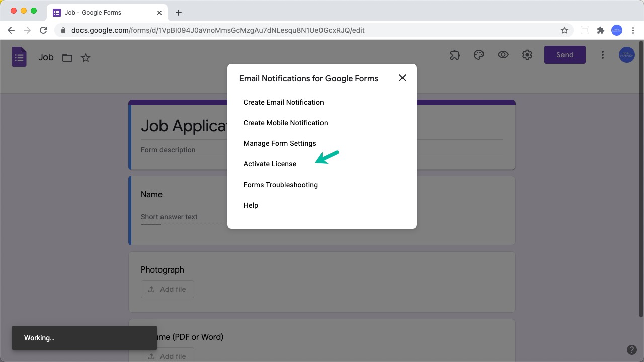Open Chrome's three-dot menu
Screen dimensions: 644x362
point(633,30)
